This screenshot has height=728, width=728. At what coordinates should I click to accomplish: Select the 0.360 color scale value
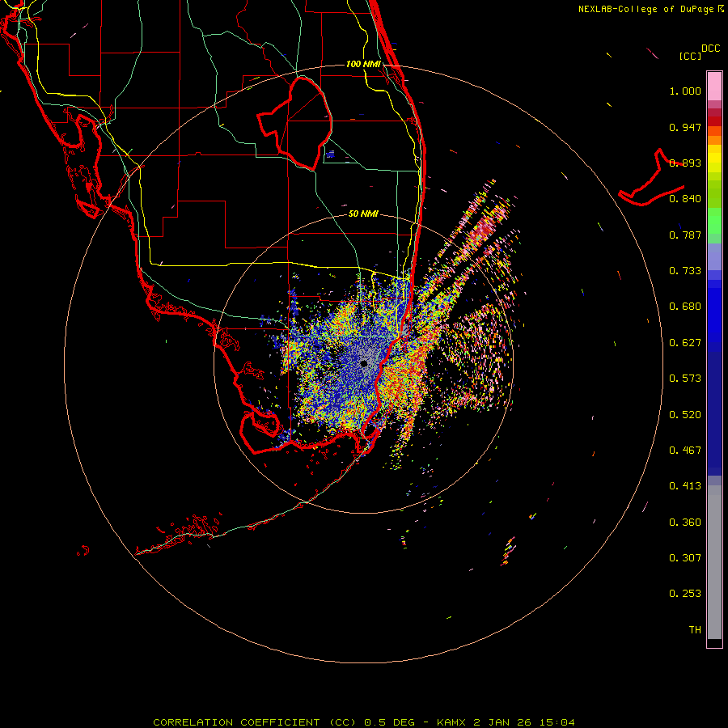coord(685,523)
